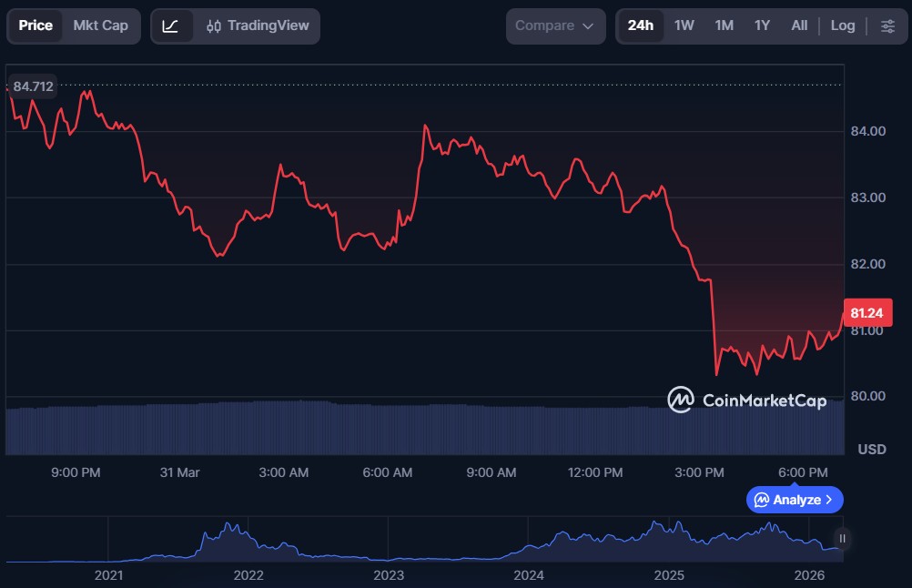This screenshot has width=912, height=588.
Task: Display the All time range
Action: [799, 26]
